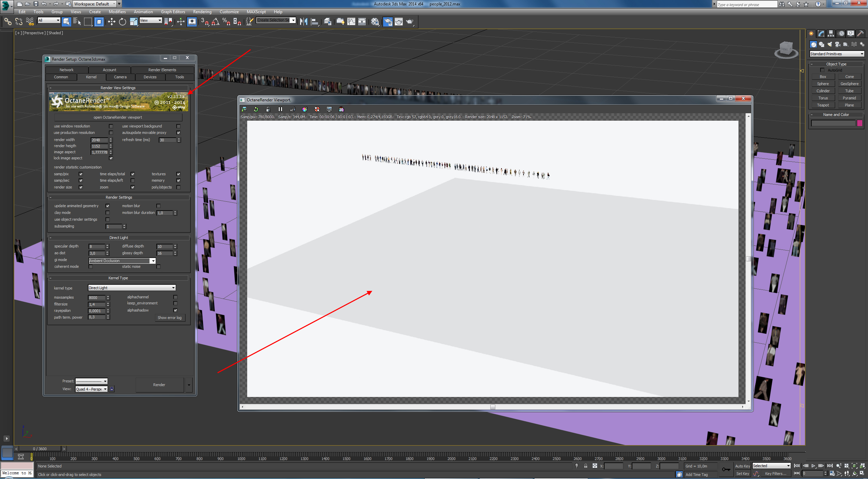Open the Rendering menu

click(x=202, y=12)
